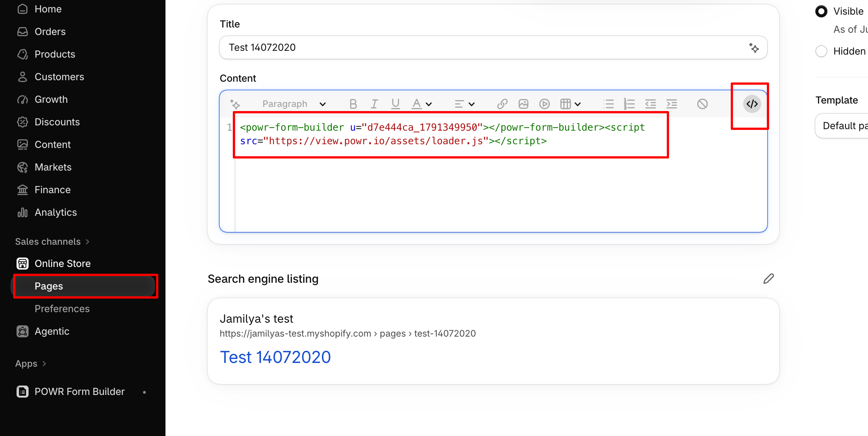
Task: Click into the Title input field
Action: point(493,47)
